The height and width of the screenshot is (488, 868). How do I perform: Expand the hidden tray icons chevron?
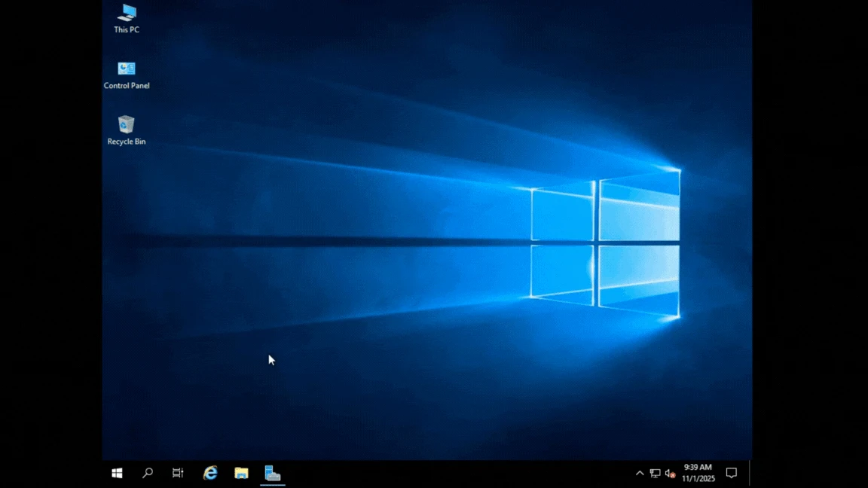[x=640, y=474]
